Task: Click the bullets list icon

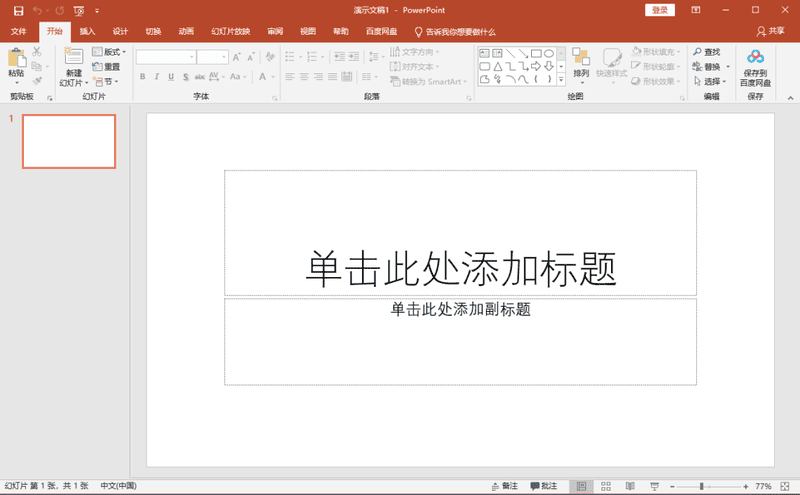Action: click(290, 57)
